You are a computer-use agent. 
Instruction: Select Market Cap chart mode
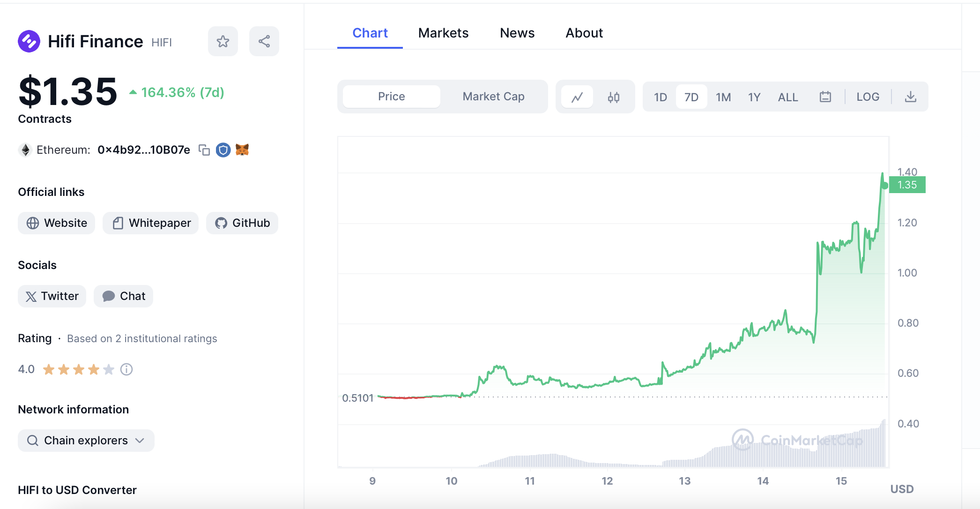click(x=493, y=97)
